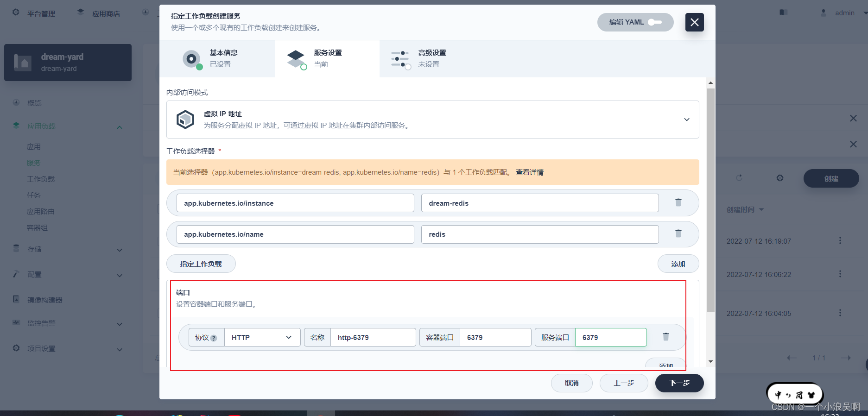Open the Image Builder (镜像构建器) item
868x416 pixels.
pyautogui.click(x=44, y=300)
